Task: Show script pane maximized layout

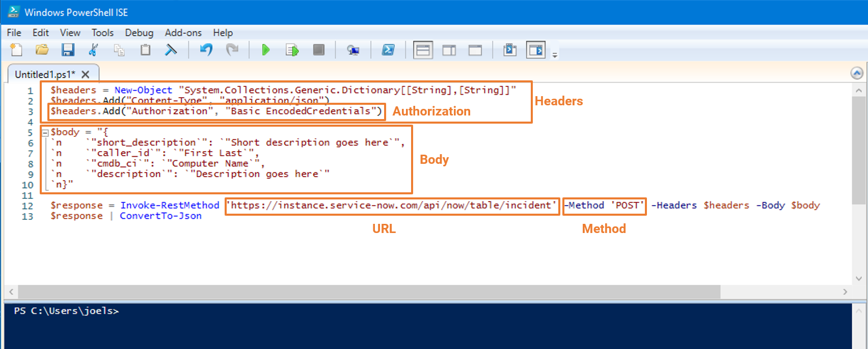Action: click(x=475, y=50)
